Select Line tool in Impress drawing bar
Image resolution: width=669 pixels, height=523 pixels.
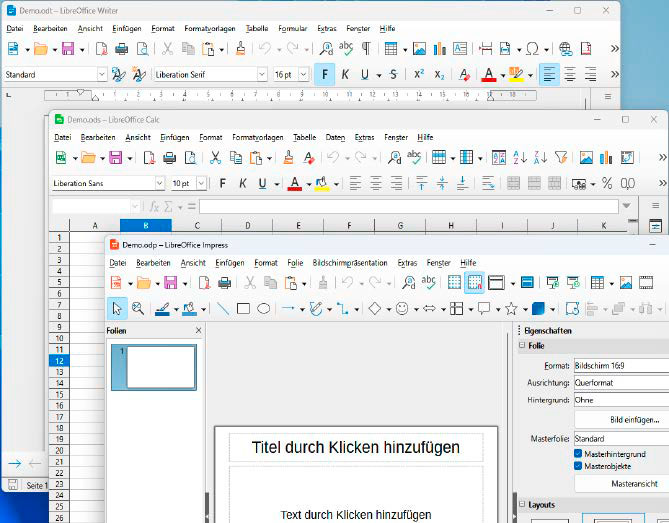223,308
